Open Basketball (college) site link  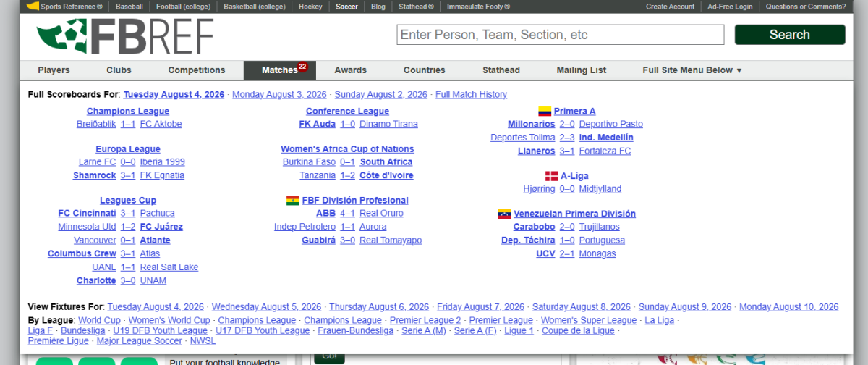pyautogui.click(x=255, y=7)
